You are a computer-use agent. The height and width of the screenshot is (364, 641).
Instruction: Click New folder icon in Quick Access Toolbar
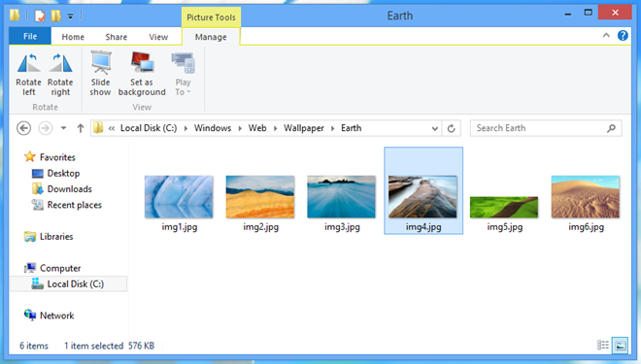tap(56, 16)
